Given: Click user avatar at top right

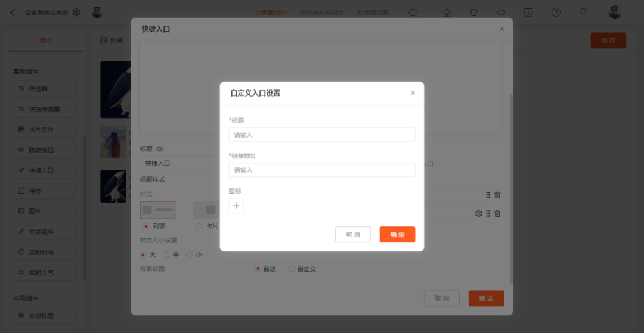Looking at the screenshot, I should click(615, 13).
